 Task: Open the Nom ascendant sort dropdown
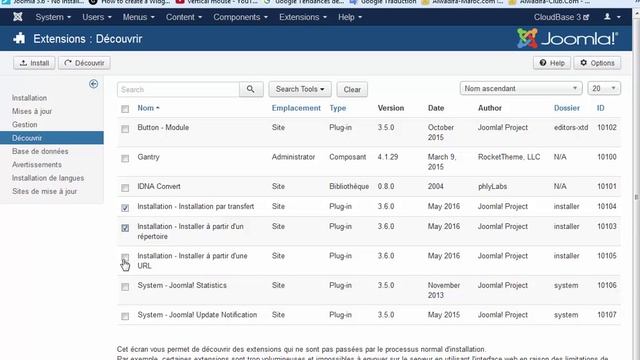tap(520, 89)
